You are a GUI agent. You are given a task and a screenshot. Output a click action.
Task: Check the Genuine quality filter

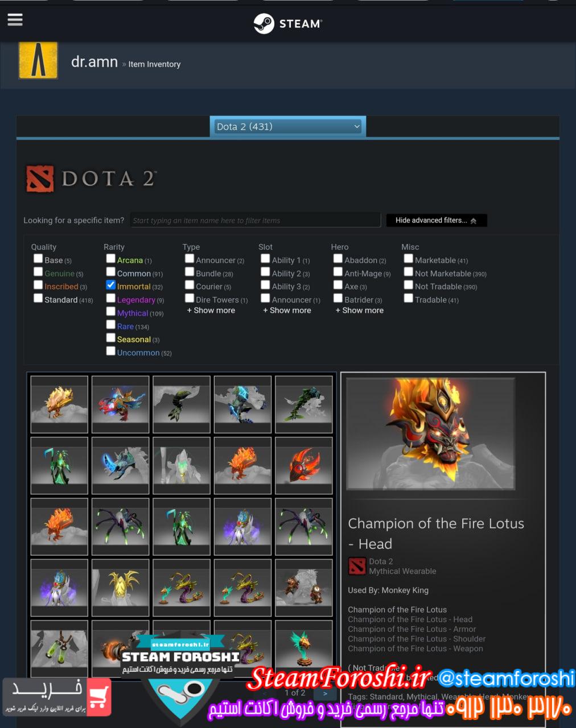38,271
